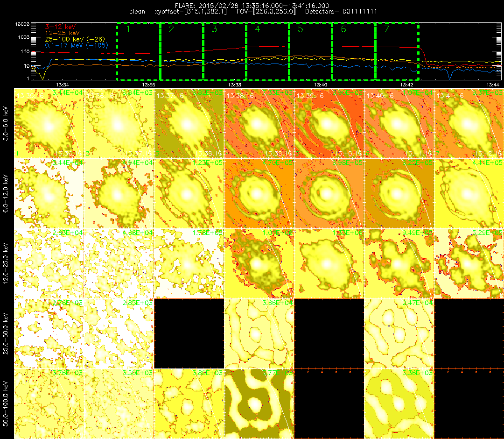Select the orange '12-25 keV' legend entry
Screen dimensions: 504x439
[62, 33]
